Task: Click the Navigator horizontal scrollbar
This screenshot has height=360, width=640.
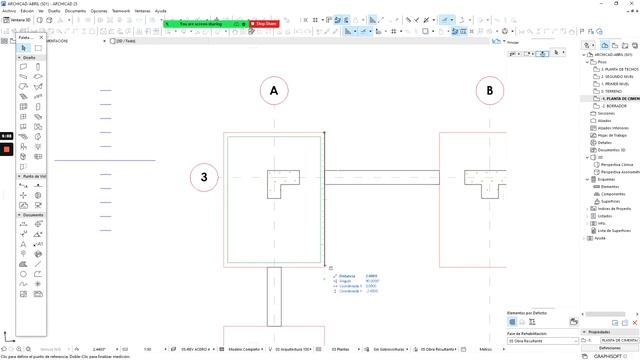Action: [606, 314]
